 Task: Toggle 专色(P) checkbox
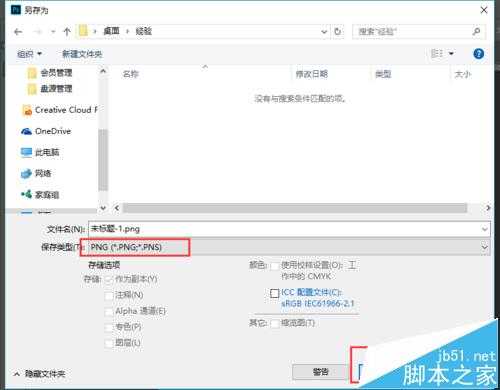109,327
